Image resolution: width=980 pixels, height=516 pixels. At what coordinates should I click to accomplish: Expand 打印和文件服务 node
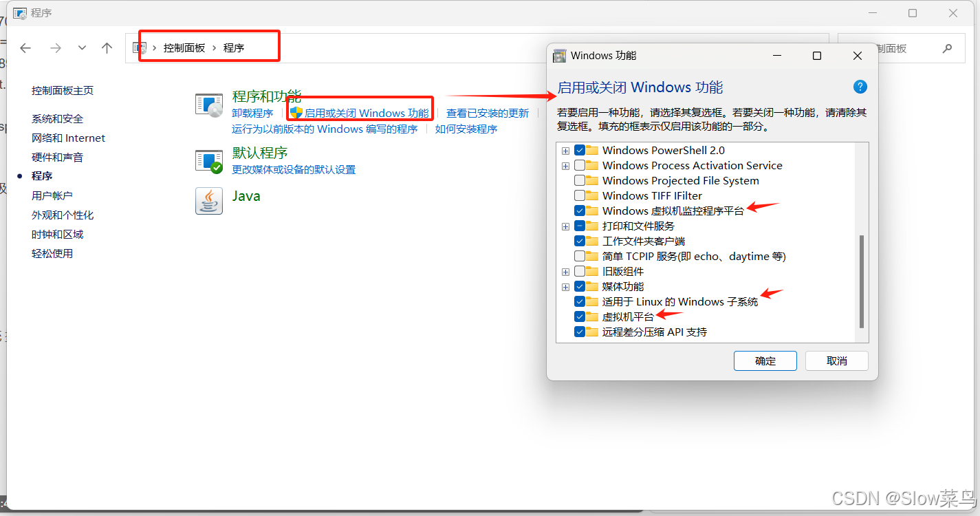(x=565, y=226)
